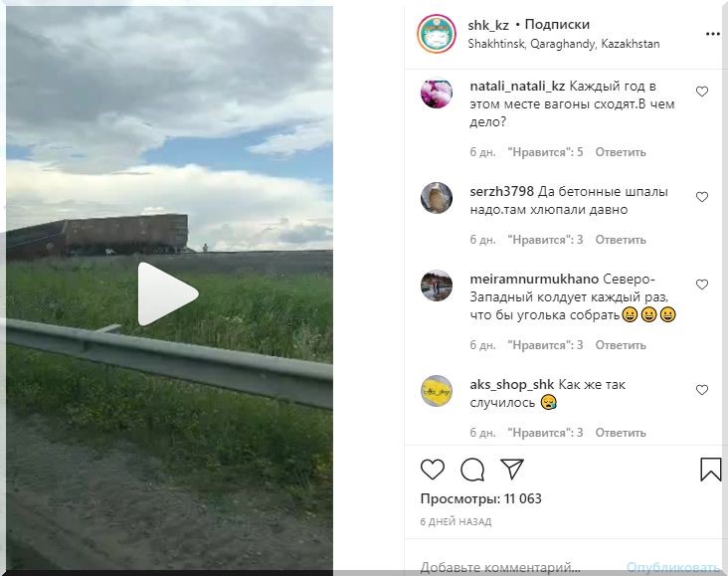The height and width of the screenshot is (576, 728).
Task: Share the post via the paper plane icon
Action: (512, 469)
